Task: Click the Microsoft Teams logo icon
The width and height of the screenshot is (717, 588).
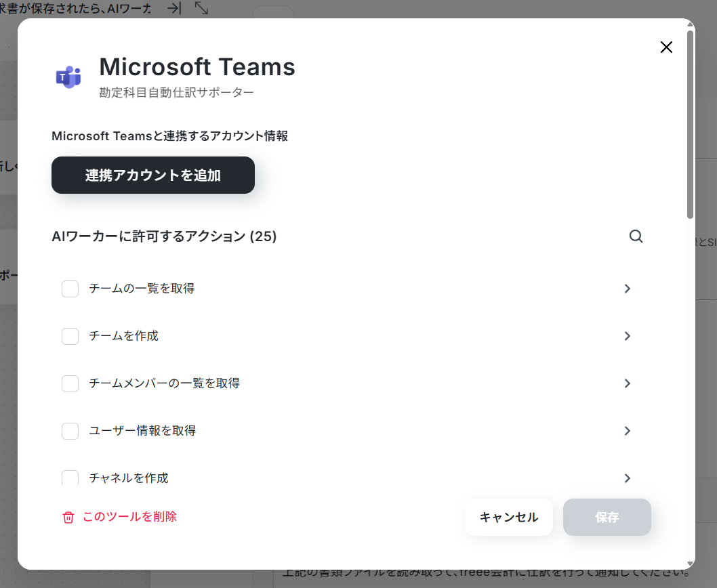Action: [x=68, y=77]
